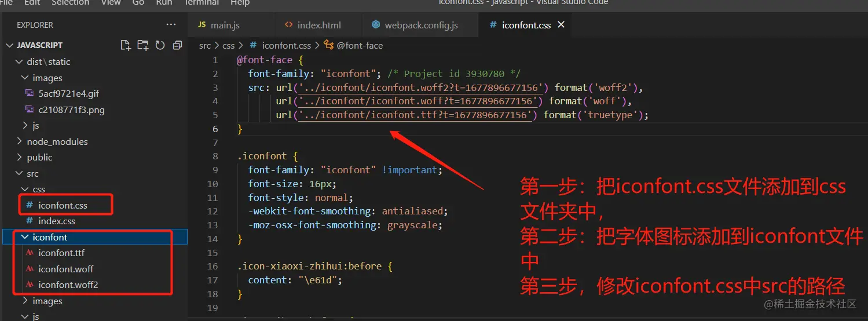Open the Help menu

click(240, 2)
